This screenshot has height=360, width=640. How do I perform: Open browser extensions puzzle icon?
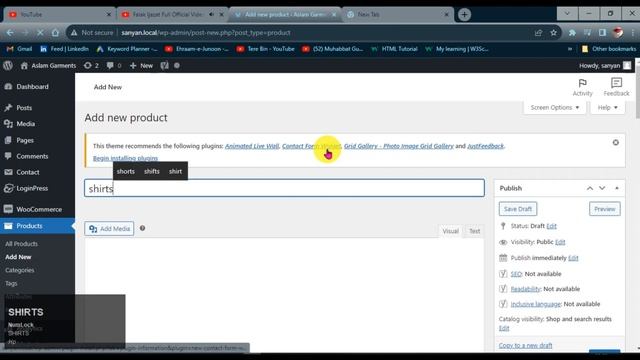[x=572, y=33]
